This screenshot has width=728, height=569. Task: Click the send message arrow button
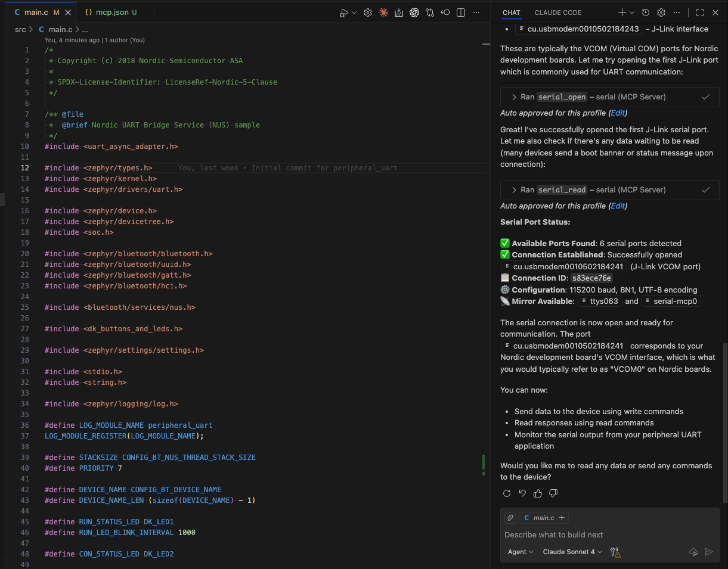709,552
